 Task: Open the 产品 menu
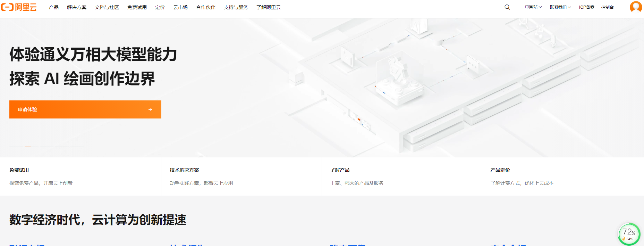coord(54,7)
